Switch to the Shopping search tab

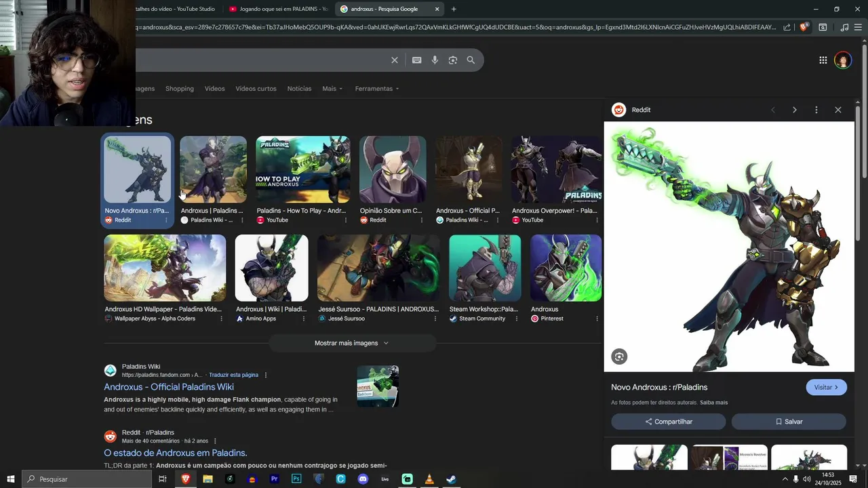click(x=180, y=89)
